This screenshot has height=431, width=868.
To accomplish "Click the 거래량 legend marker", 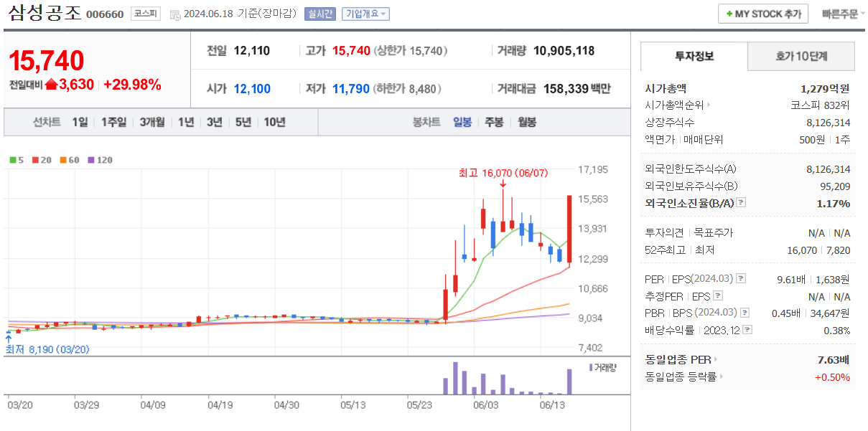I will point(591,367).
